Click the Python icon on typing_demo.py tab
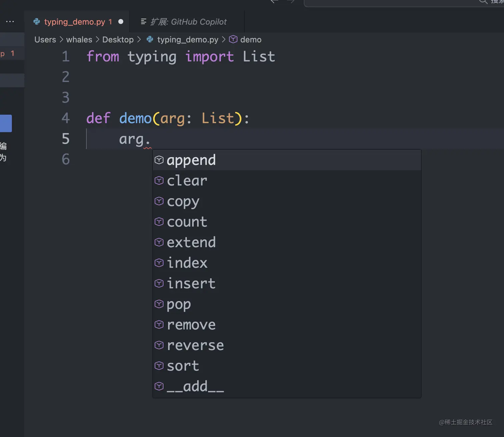504x437 pixels. click(x=37, y=22)
